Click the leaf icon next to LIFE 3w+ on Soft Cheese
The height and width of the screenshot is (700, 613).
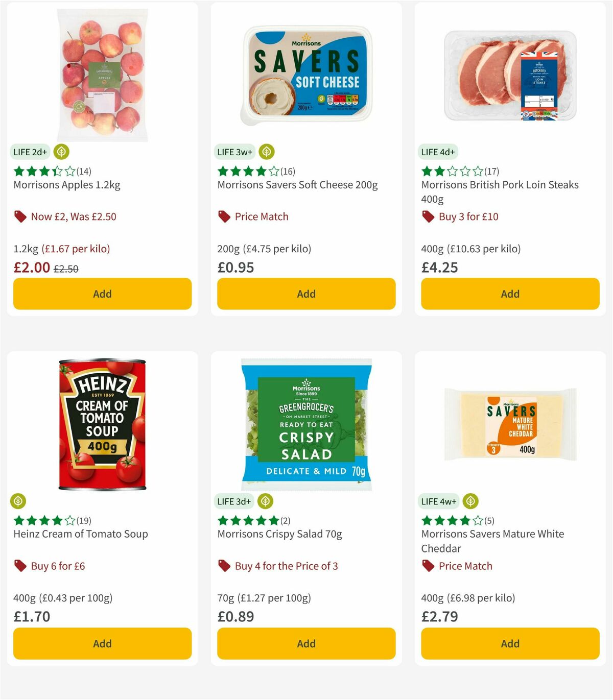(266, 152)
